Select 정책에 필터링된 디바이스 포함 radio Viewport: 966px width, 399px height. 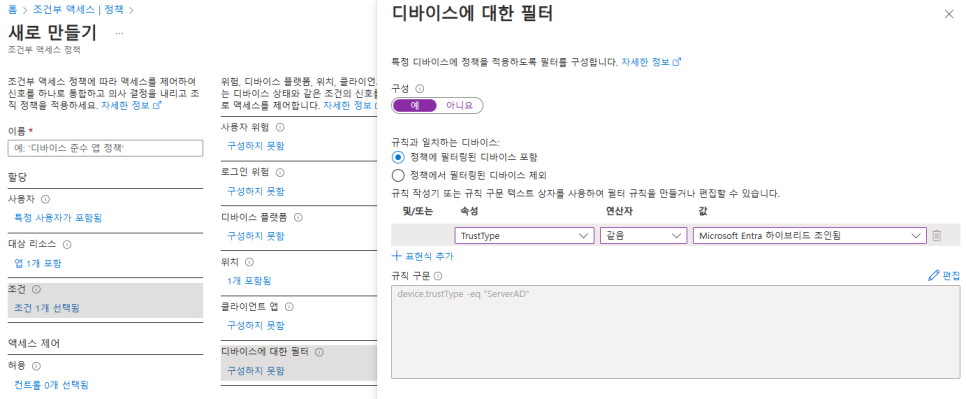(x=398, y=157)
